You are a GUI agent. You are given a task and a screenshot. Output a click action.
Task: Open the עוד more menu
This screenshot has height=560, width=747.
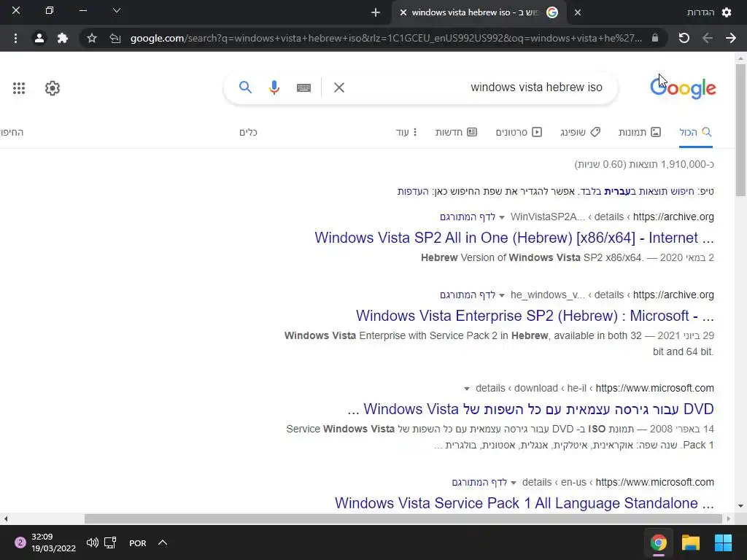click(406, 133)
